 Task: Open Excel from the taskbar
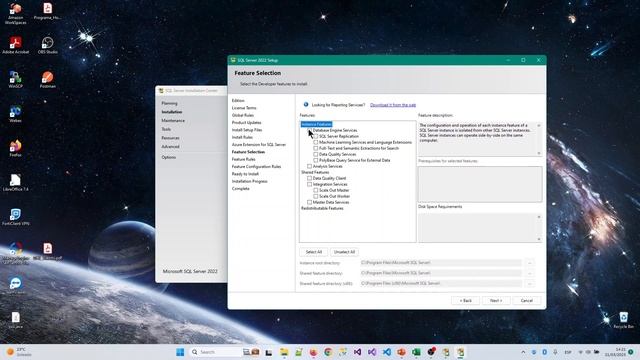pos(416,352)
